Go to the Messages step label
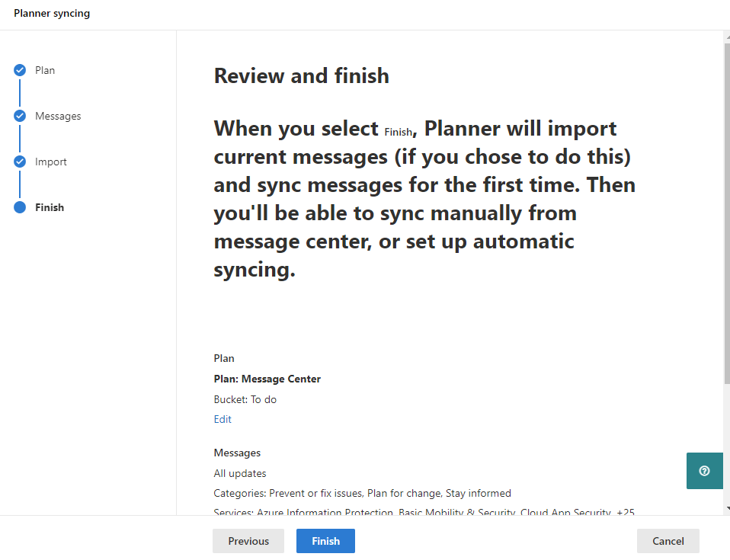 [x=58, y=116]
